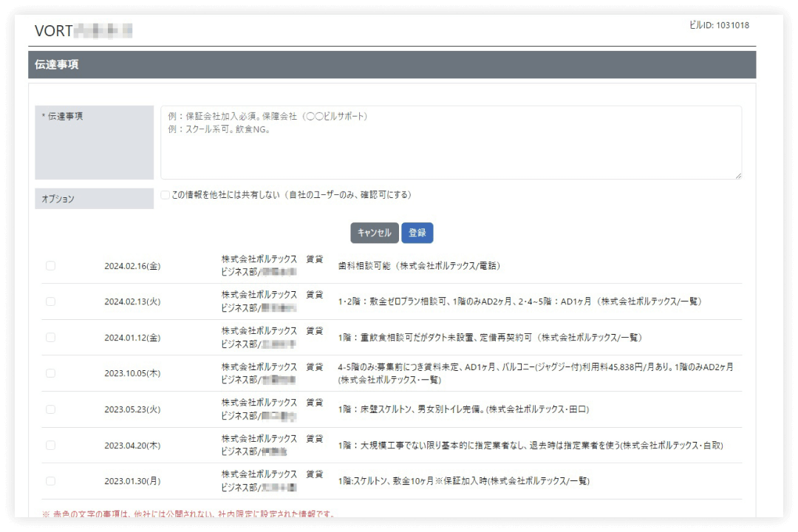Check the row dated 2023.10.05(木)
Screen dimensions: 798x532
click(x=50, y=373)
